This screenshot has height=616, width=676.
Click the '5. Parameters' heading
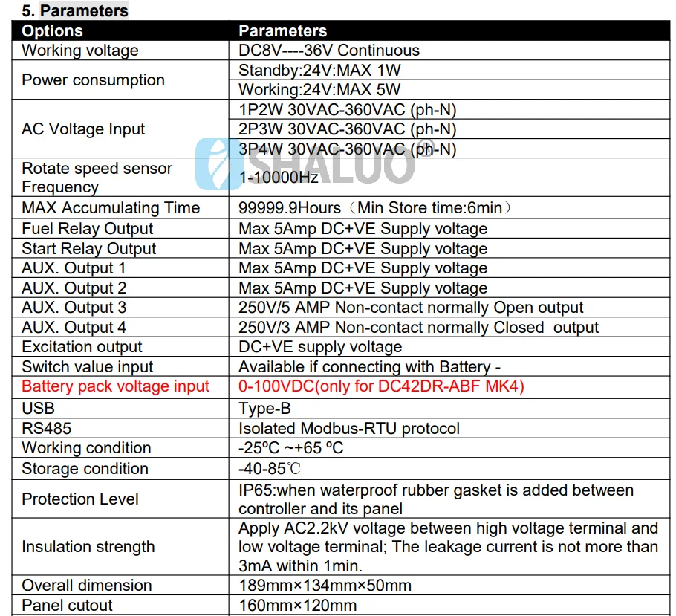tap(75, 10)
